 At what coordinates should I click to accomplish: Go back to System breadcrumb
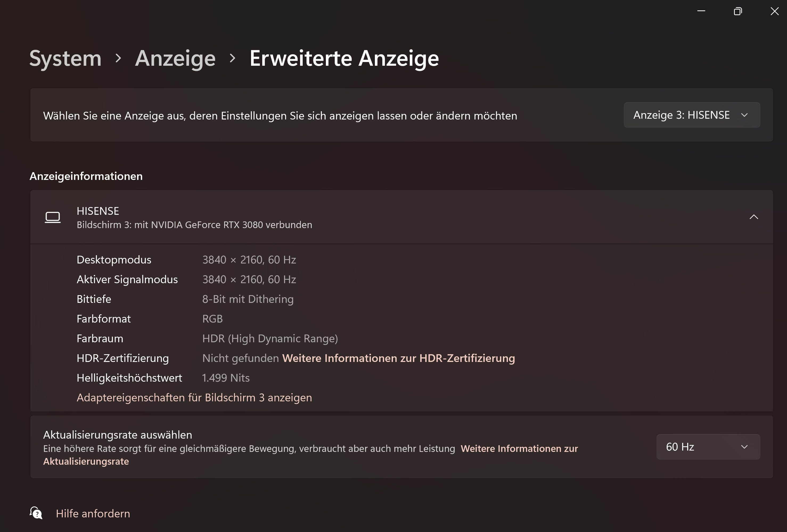coord(65,58)
